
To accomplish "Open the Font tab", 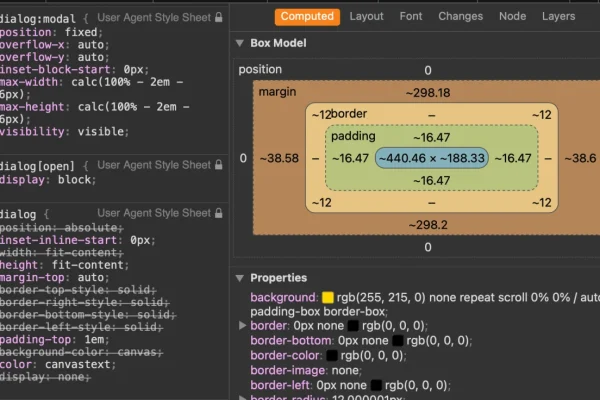I will 411,16.
